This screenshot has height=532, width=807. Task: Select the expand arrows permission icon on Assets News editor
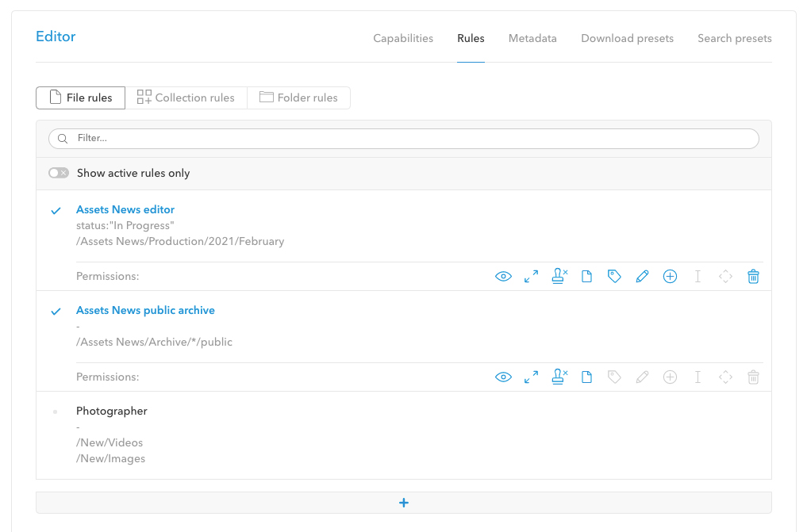click(x=531, y=276)
